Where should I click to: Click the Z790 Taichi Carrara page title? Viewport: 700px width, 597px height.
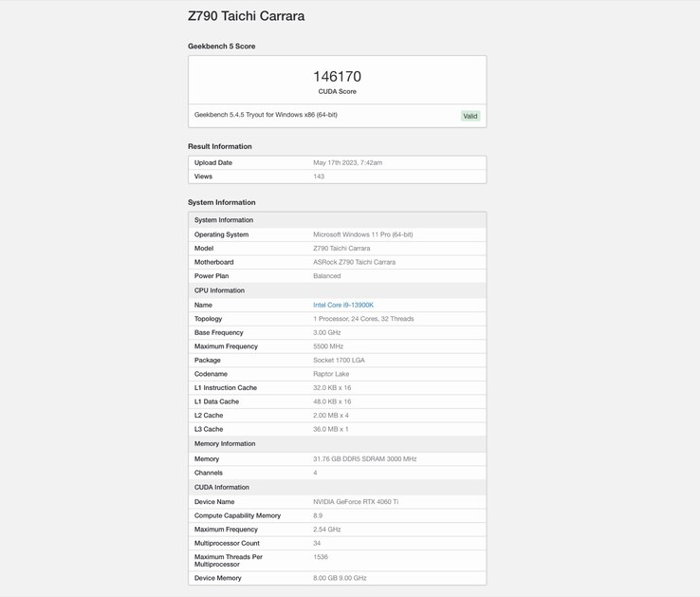(247, 16)
